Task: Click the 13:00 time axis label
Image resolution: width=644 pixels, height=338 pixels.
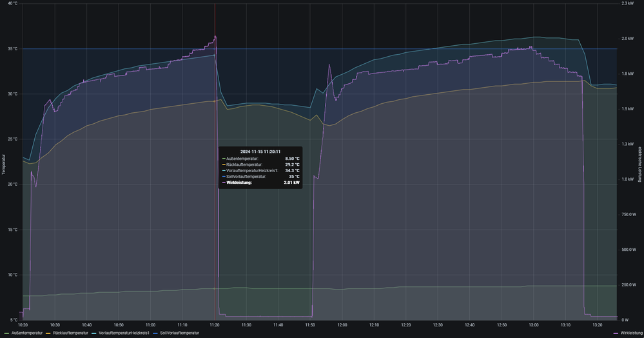Action: pyautogui.click(x=534, y=325)
